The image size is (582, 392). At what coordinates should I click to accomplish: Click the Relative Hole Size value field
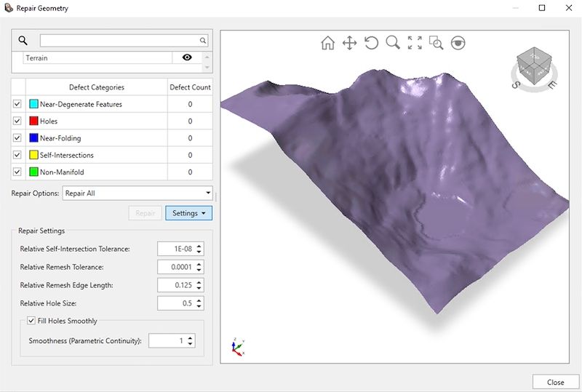coord(176,303)
